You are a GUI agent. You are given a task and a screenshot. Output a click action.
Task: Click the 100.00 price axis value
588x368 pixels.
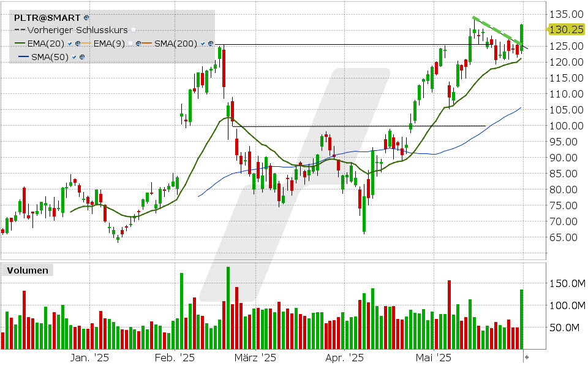[566, 126]
